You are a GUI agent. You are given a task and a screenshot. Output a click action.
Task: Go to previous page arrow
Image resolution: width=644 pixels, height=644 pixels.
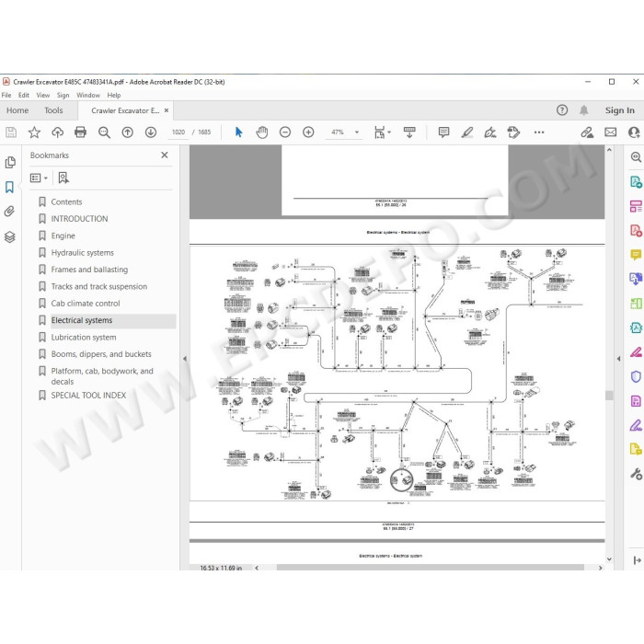coord(128,132)
